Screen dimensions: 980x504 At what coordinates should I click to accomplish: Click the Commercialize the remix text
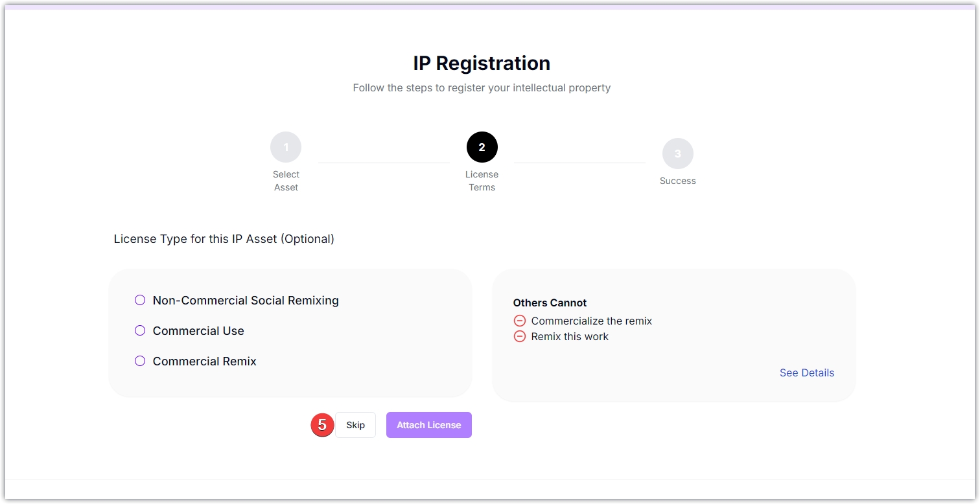pos(591,321)
